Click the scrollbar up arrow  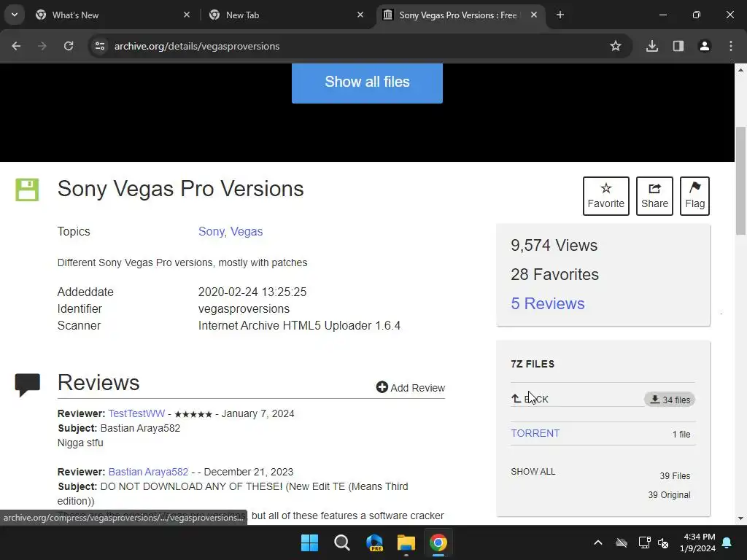click(741, 70)
